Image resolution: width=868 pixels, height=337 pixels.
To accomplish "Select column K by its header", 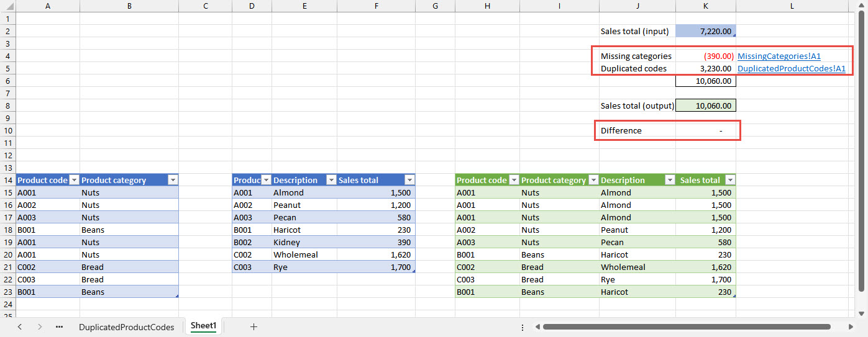I will (x=705, y=6).
